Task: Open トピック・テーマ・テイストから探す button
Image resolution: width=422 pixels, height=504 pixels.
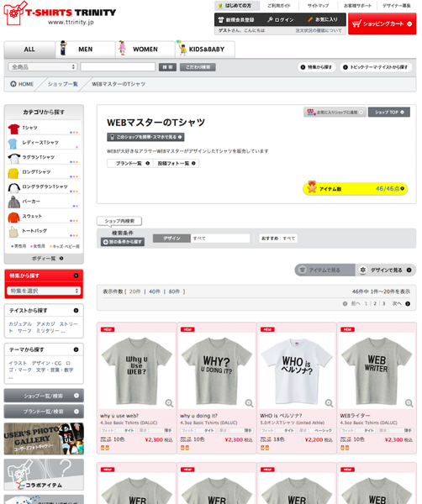Action: [376, 67]
